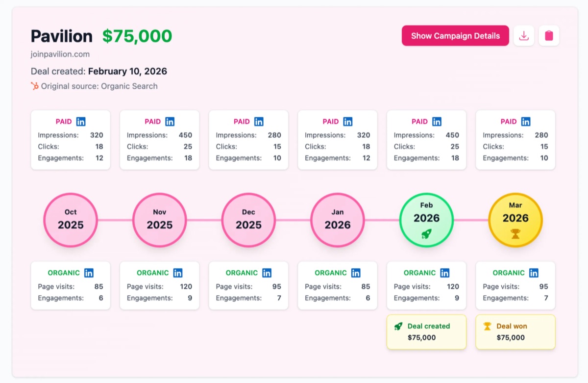Click LinkedIn icon in Mar 2026 organic card

tap(534, 273)
